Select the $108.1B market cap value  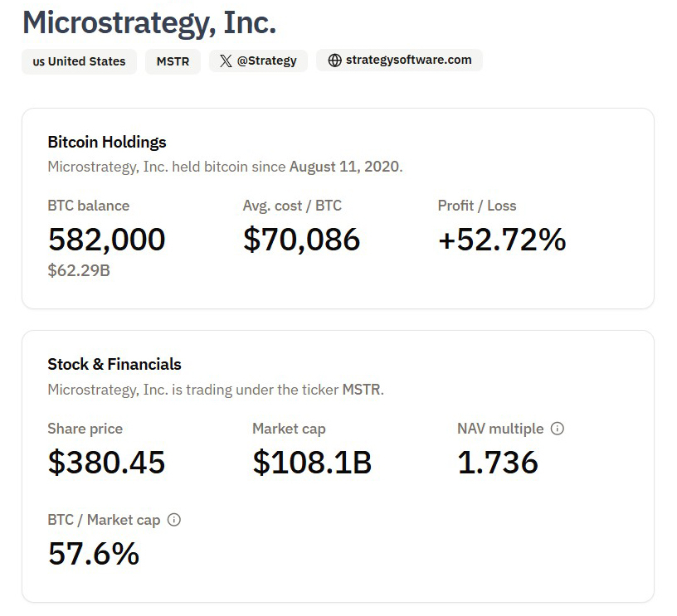point(312,463)
